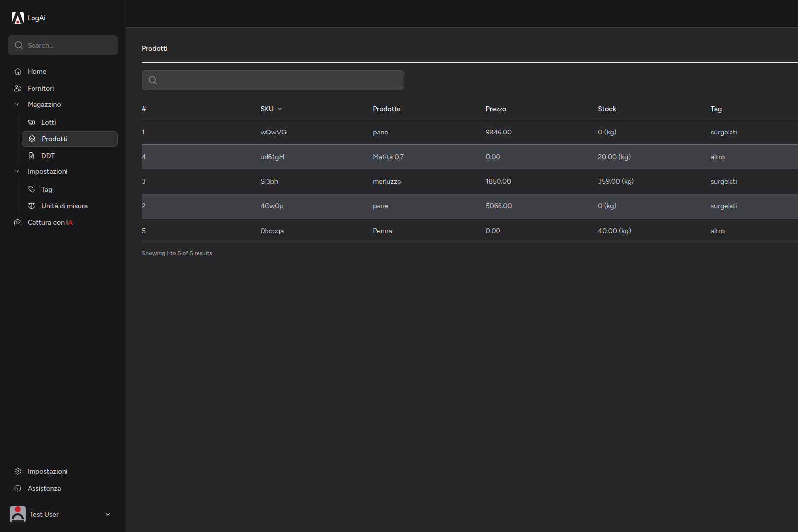Viewport: 798px width, 532px height.
Task: Click the Unità di misura scale icon
Action: click(x=32, y=206)
